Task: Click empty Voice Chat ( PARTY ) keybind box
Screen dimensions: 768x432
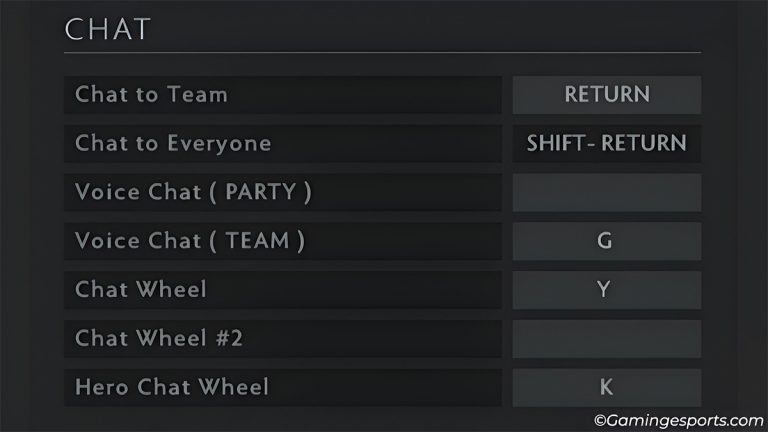Action: coord(607,192)
